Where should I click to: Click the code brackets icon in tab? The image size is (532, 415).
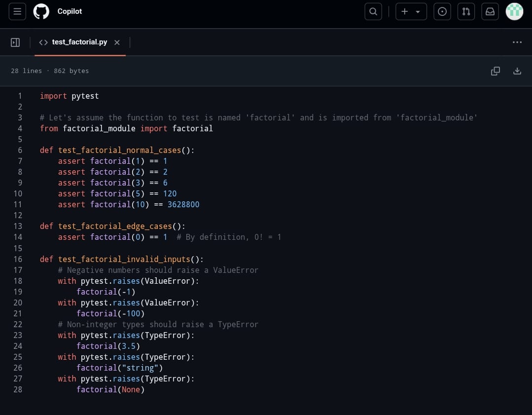[x=43, y=42]
